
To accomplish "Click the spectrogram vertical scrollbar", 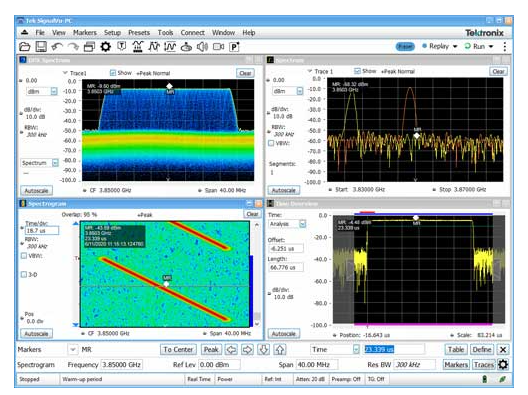I will (257, 273).
